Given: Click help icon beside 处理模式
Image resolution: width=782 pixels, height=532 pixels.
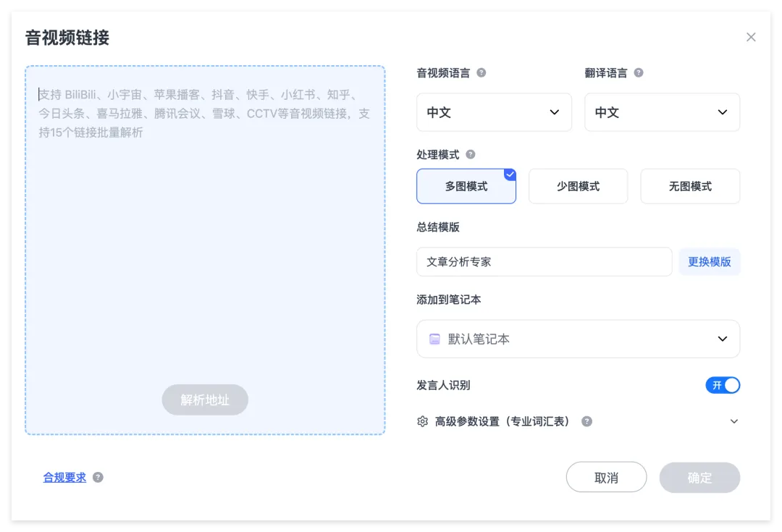Looking at the screenshot, I should click(471, 155).
